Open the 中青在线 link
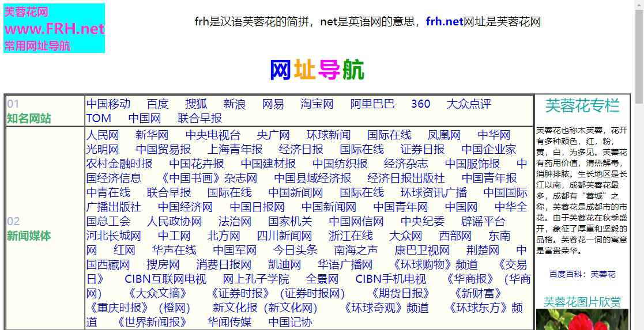 tap(108, 192)
